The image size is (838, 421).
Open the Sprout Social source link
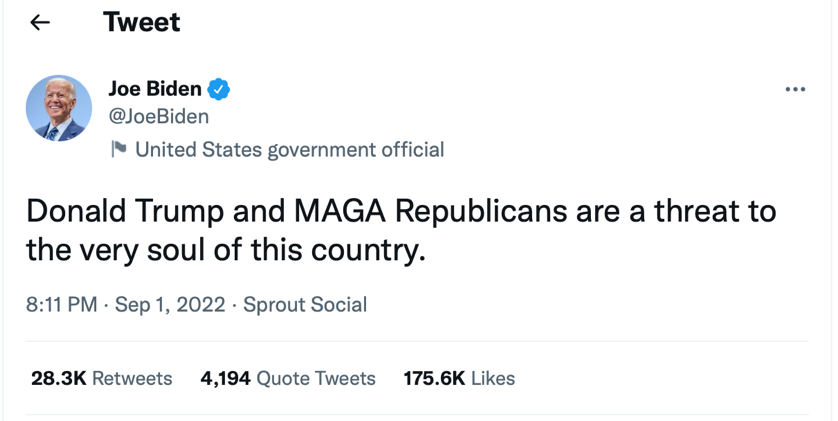pyautogui.click(x=305, y=305)
